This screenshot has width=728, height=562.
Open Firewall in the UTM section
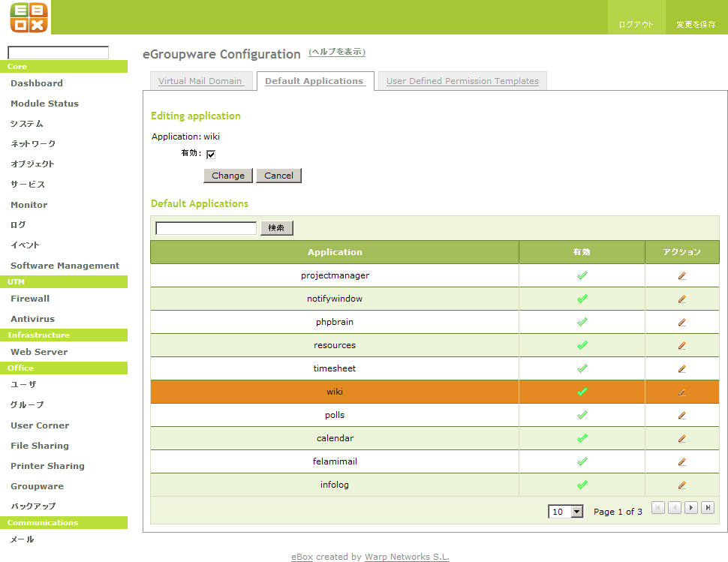[x=30, y=299]
